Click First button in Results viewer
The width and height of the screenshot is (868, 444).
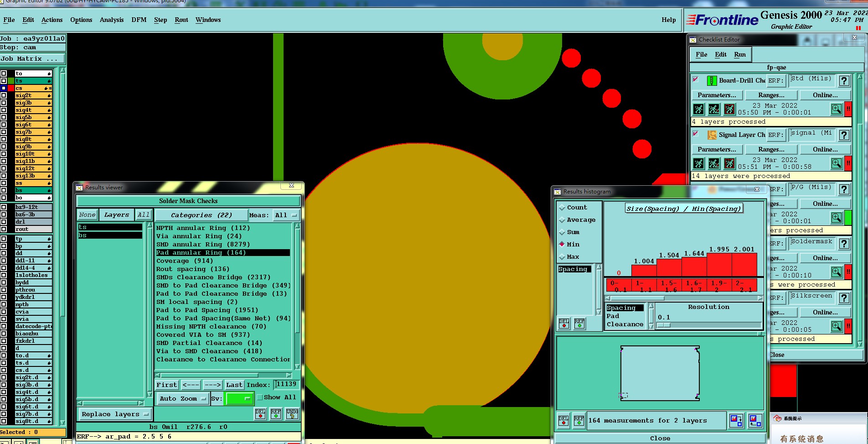[167, 385]
